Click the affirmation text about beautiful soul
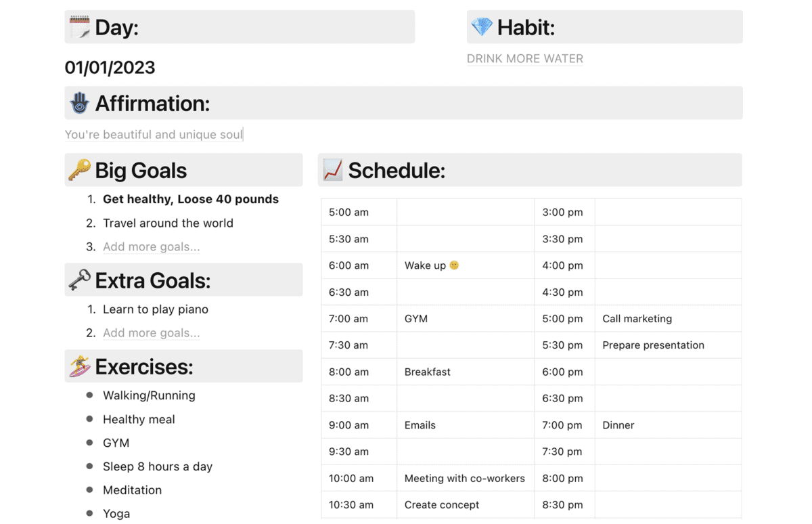Image resolution: width=812 pixels, height=524 pixels. 154,135
